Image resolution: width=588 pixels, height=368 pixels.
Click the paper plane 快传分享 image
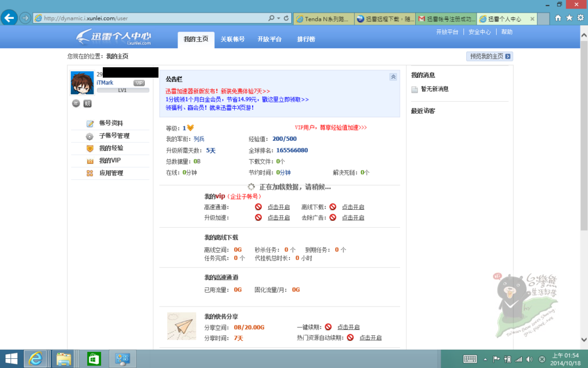tap(181, 327)
